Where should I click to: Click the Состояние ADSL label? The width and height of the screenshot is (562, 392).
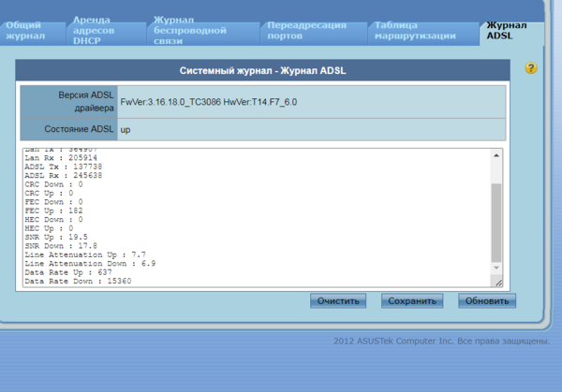click(79, 129)
